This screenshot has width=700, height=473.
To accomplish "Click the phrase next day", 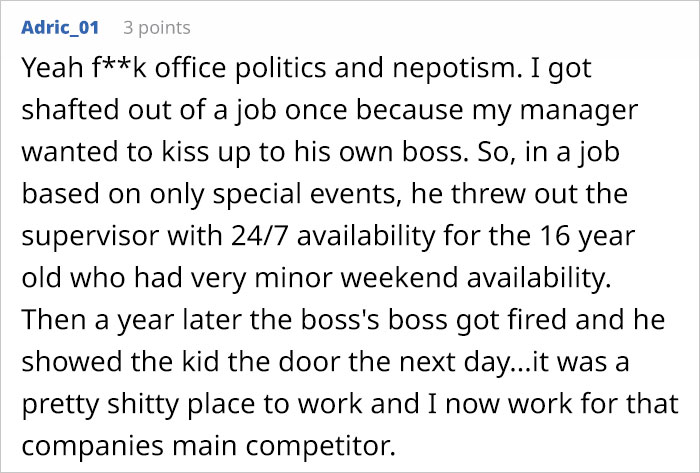I will [x=455, y=361].
